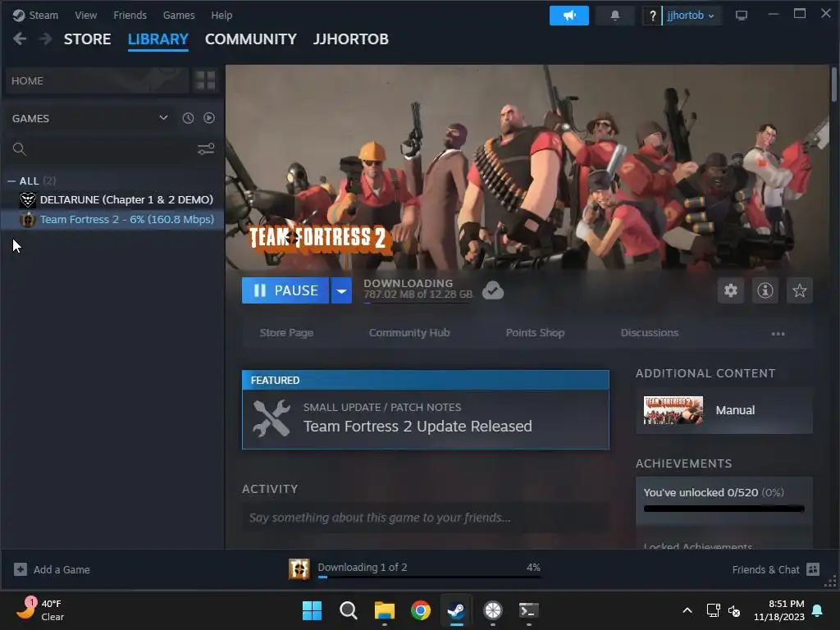Go forward with the right arrow

46,39
